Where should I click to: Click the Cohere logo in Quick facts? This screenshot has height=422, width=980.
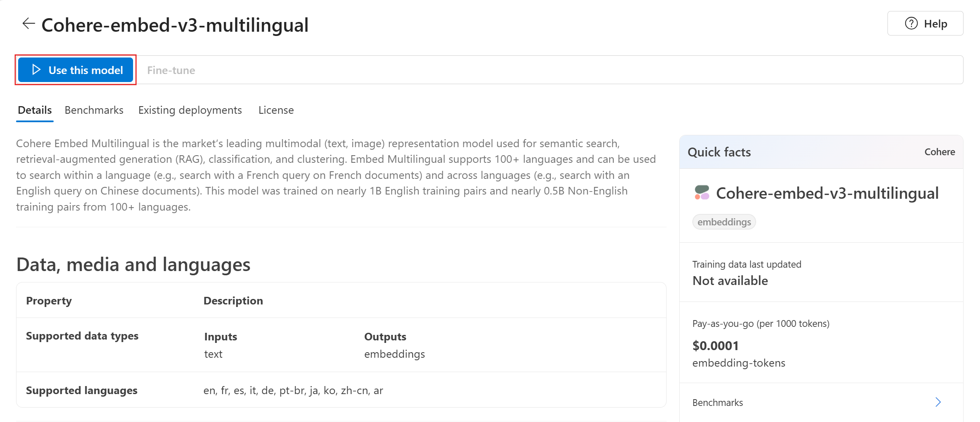point(702,193)
